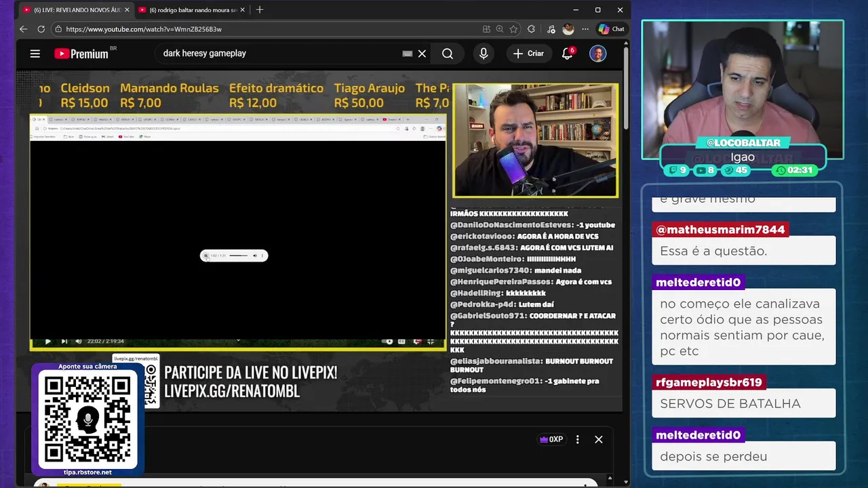Viewport: 868px width, 488px height.
Task: Run search with the magnifier button
Action: pyautogui.click(x=448, y=54)
